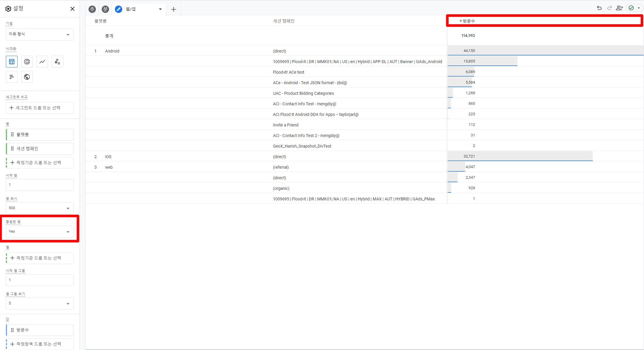644x350 pixels.
Task: Add a new tab with plus button
Action: point(174,9)
